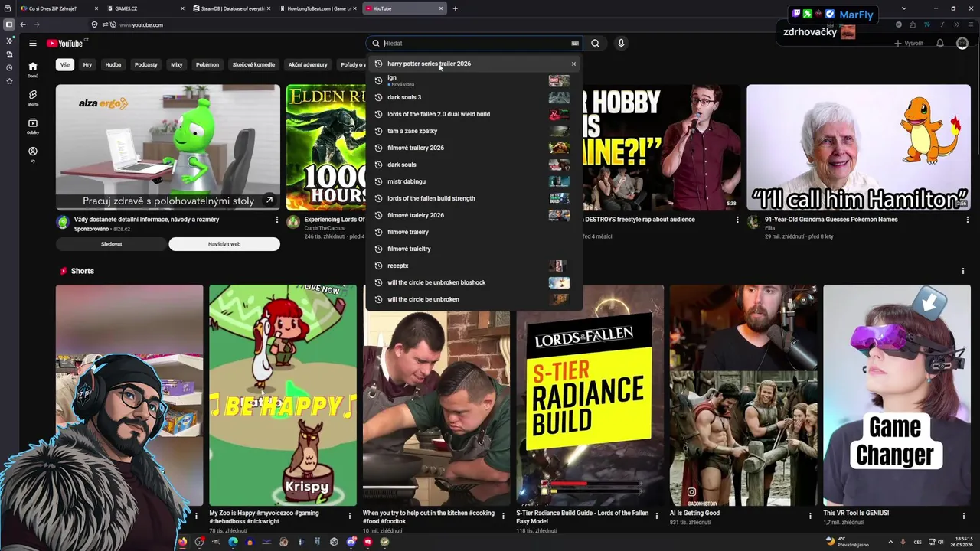Go back with the browser back arrow
This screenshot has height=551, width=980.
[23, 24]
